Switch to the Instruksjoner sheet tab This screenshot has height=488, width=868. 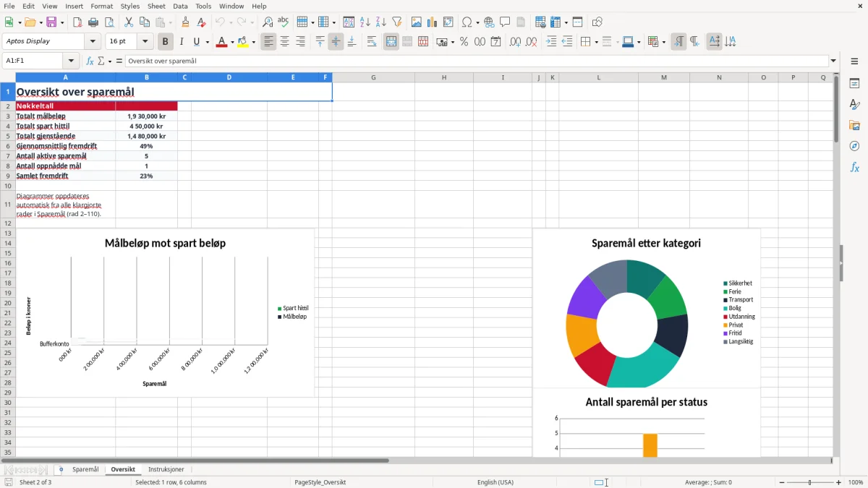click(166, 469)
